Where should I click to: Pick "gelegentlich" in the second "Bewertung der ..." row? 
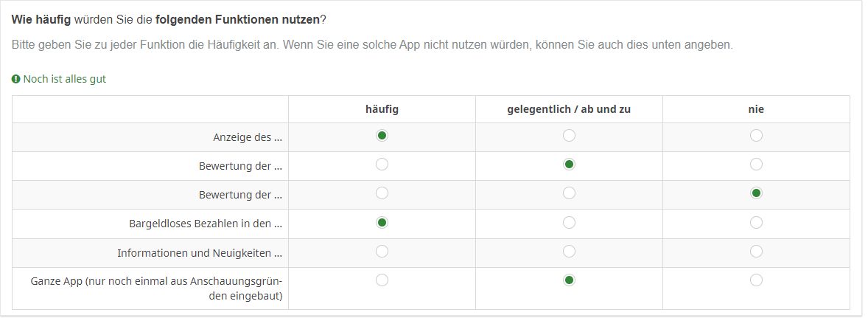pyautogui.click(x=569, y=193)
